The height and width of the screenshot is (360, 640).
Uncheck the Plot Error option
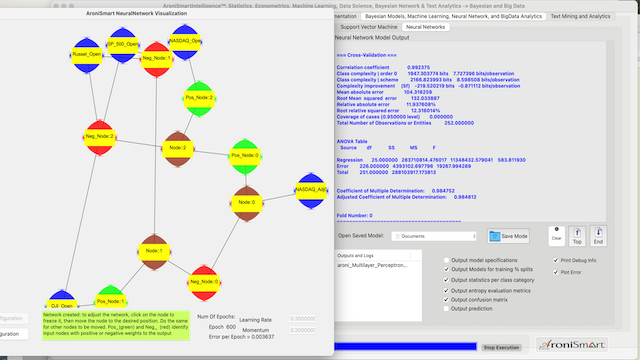(x=556, y=272)
